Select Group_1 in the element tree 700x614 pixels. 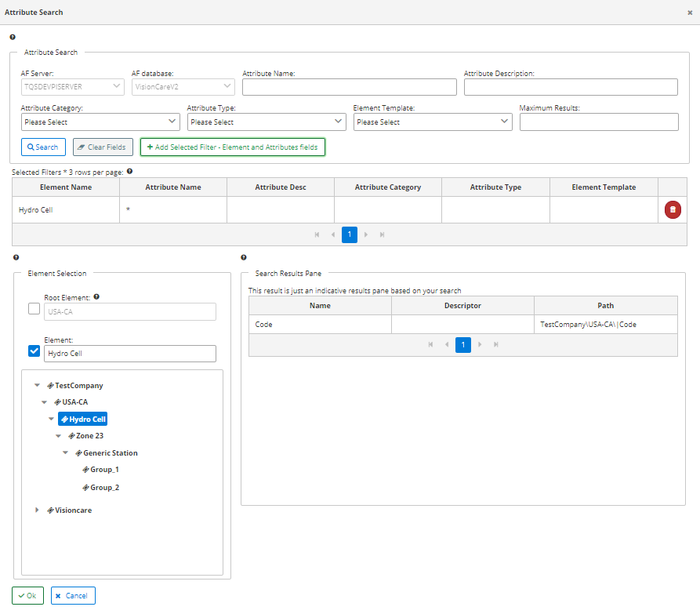[x=104, y=470]
